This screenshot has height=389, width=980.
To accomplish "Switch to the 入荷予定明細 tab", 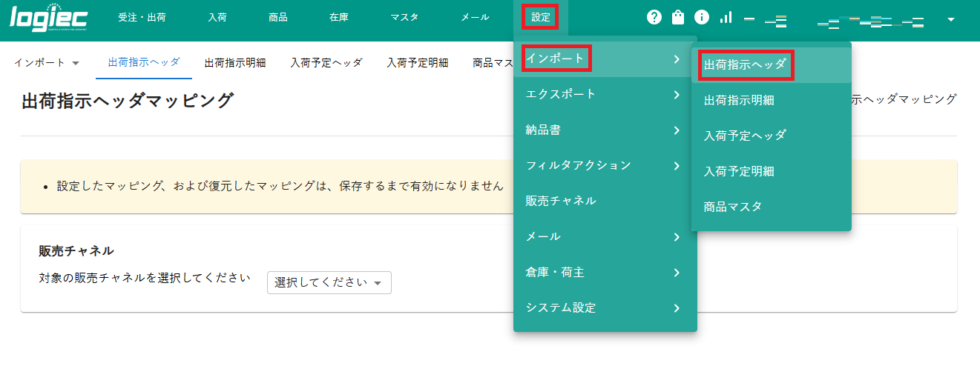I will (x=418, y=62).
